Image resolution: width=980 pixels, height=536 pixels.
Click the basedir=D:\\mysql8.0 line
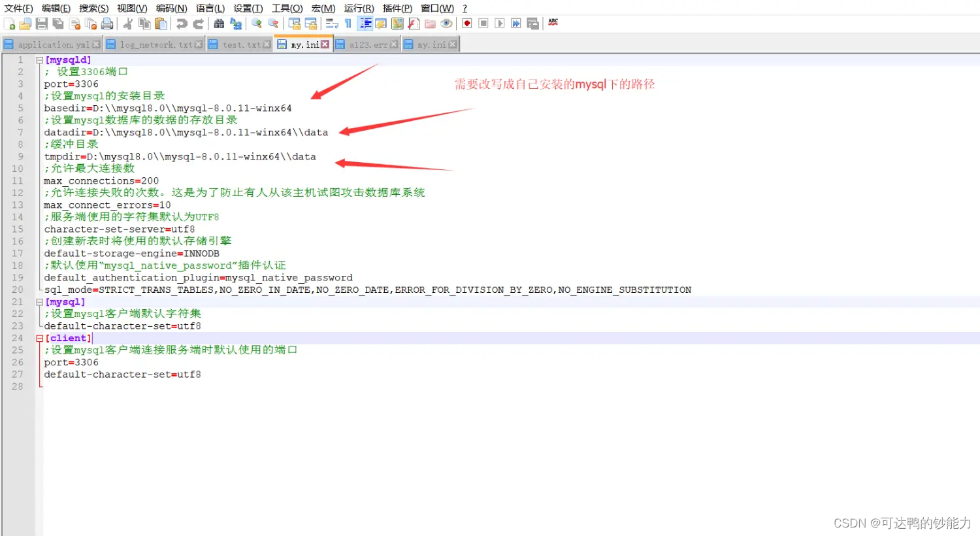click(168, 109)
